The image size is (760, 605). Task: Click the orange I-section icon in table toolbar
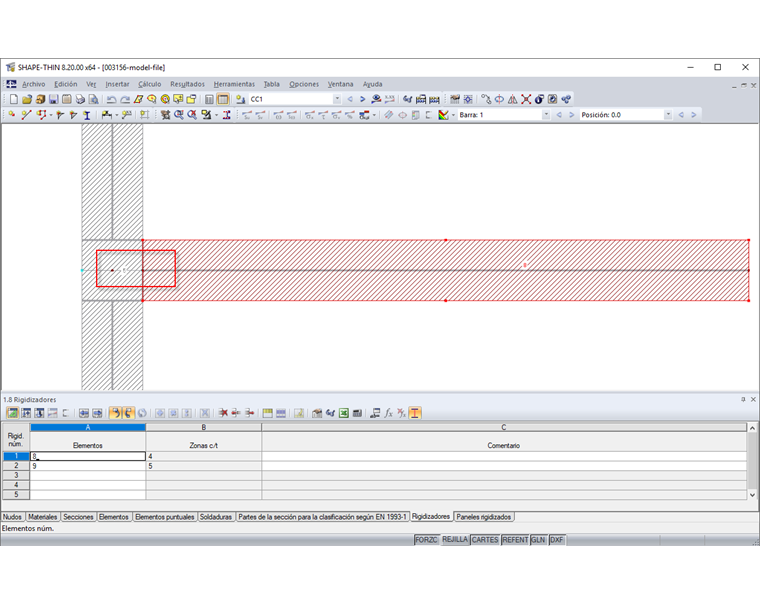(415, 413)
